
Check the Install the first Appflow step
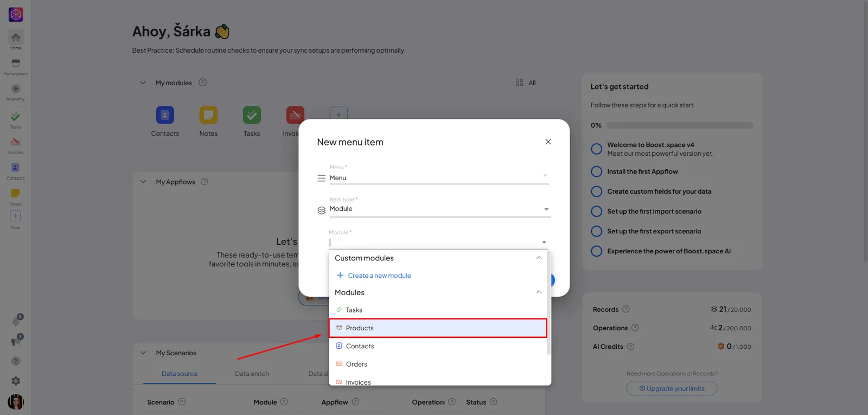(x=597, y=171)
